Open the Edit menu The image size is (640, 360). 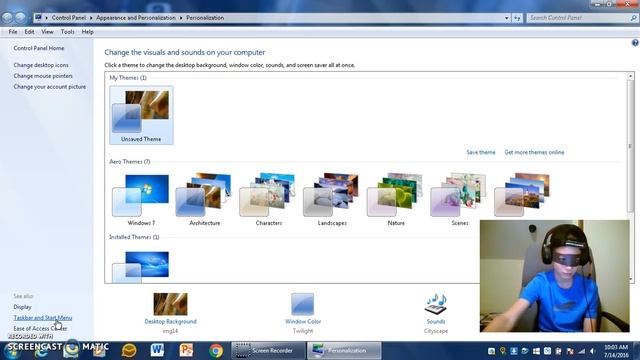(29, 32)
